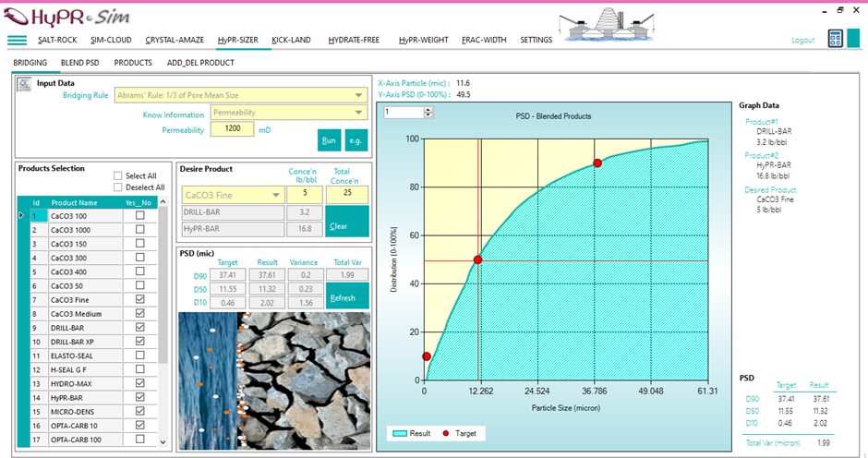Click the Refresh button
The height and width of the screenshot is (458, 868).
point(347,295)
